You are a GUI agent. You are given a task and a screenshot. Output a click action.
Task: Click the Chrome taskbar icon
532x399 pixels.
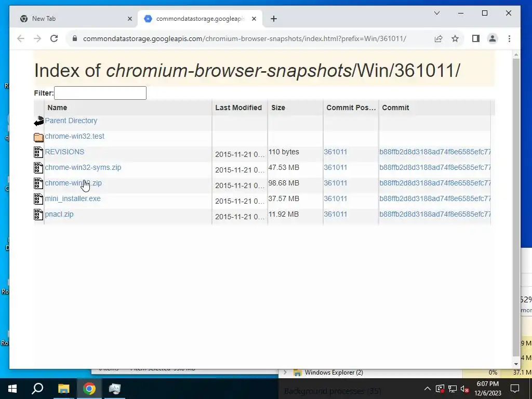point(89,389)
